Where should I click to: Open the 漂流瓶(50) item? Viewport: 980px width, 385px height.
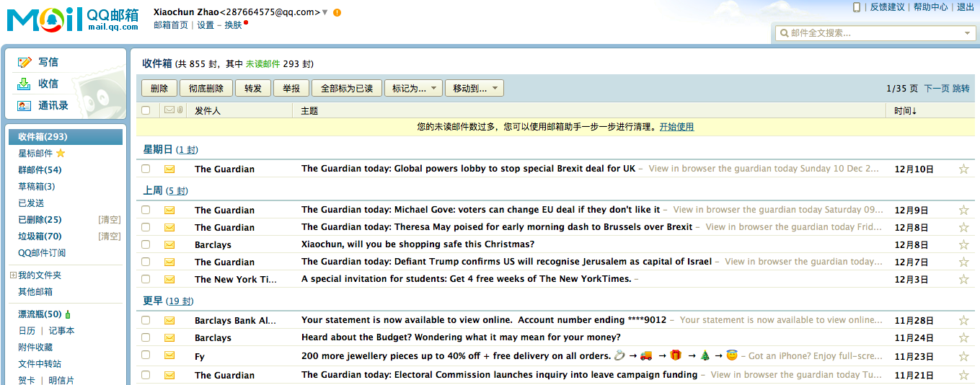[40, 314]
